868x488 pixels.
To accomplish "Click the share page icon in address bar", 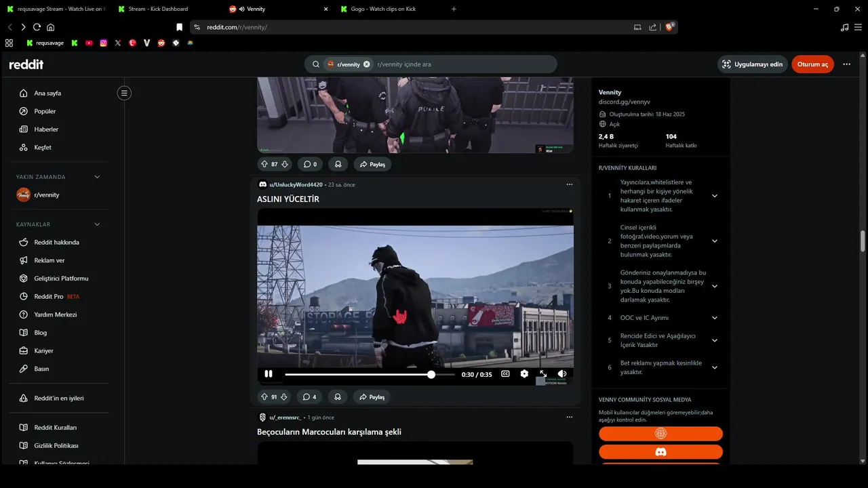I will (x=652, y=27).
